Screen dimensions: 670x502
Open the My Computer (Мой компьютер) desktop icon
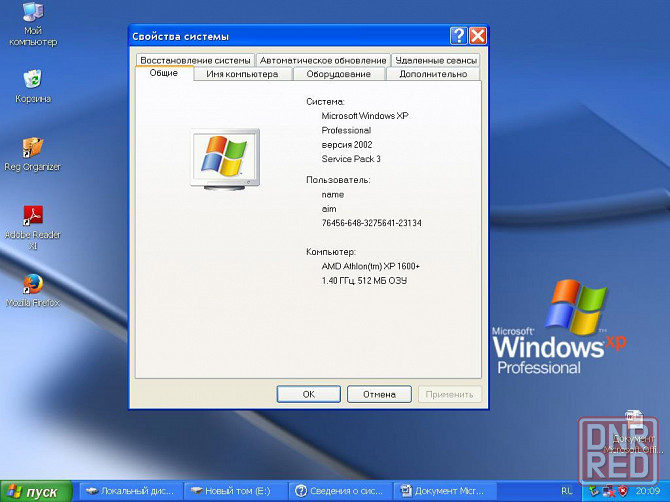(x=33, y=23)
